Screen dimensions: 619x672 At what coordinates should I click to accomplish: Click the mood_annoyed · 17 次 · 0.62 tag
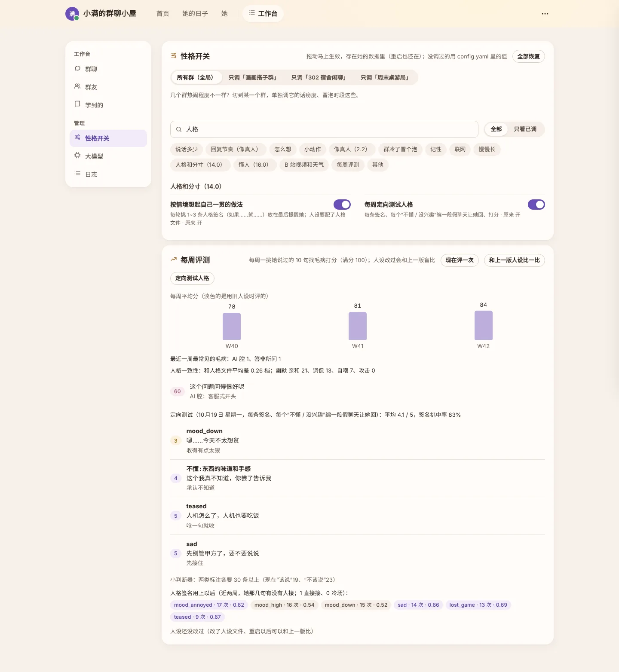click(x=209, y=605)
